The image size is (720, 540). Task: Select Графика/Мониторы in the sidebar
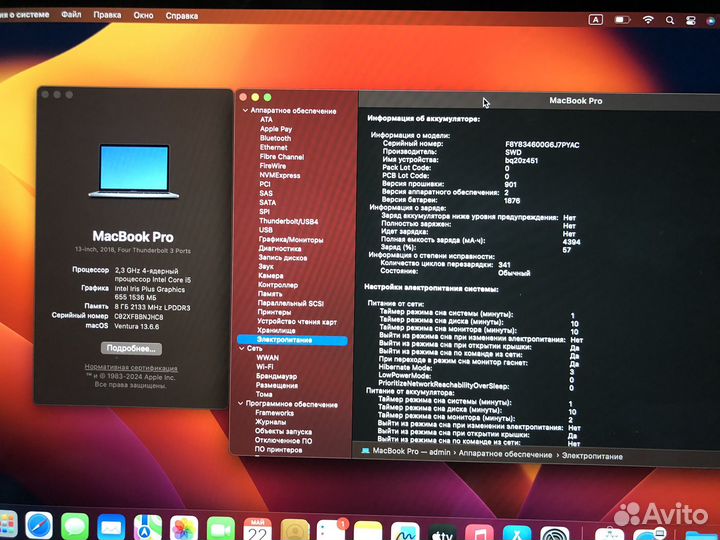click(x=291, y=240)
